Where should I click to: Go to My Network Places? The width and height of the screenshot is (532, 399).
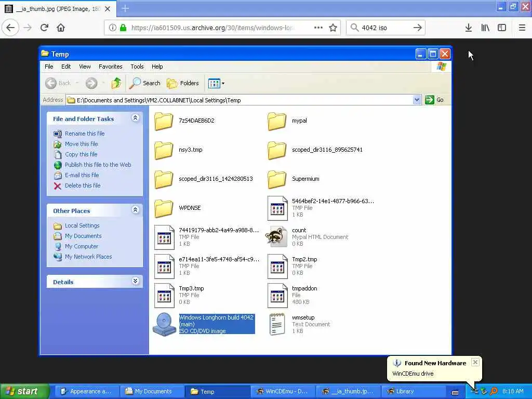[x=83, y=257]
